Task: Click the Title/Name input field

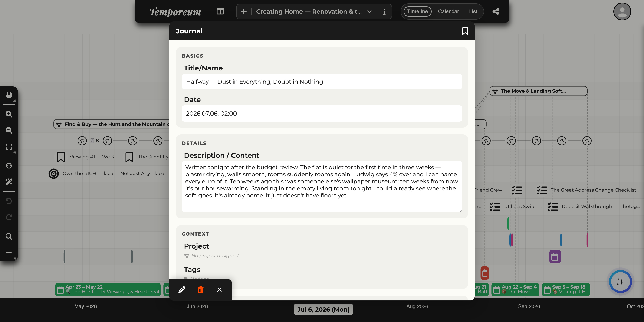Action: [x=322, y=82]
